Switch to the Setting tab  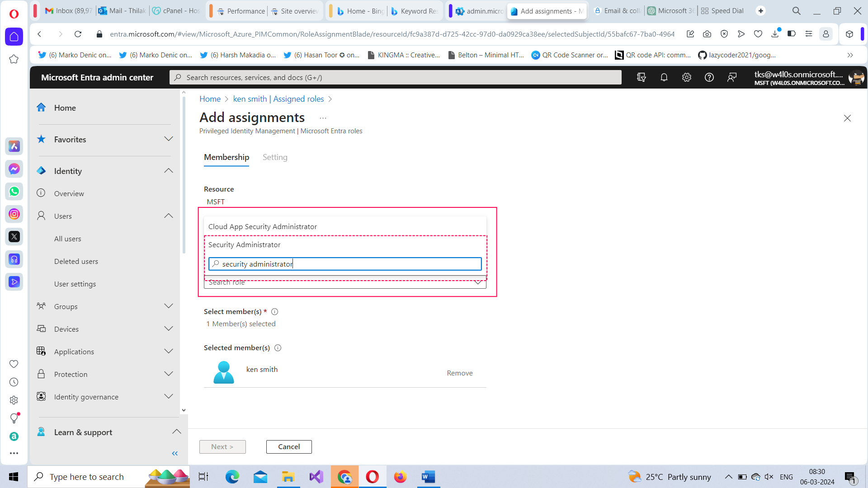(x=275, y=157)
